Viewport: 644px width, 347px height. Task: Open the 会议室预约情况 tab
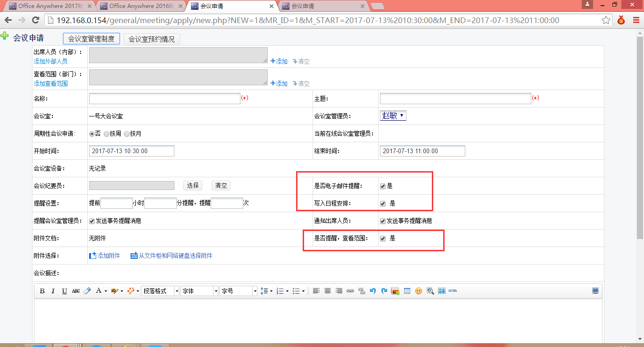[x=151, y=39]
